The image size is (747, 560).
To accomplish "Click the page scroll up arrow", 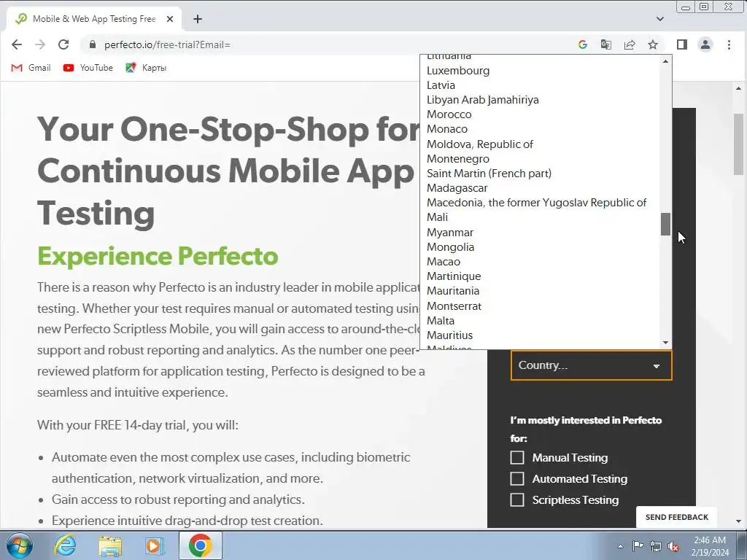I will click(738, 88).
